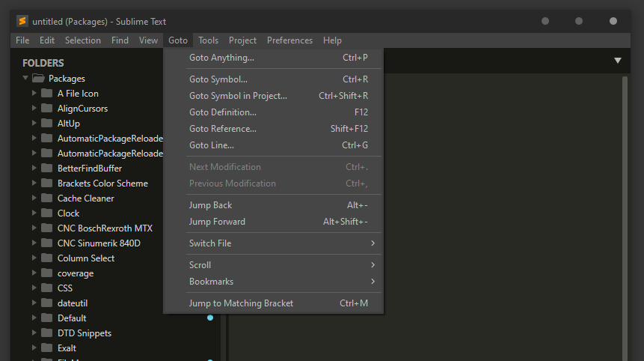Open the Bookmarks submenu
Viewport: 644px width, 361px height.
pos(273,281)
